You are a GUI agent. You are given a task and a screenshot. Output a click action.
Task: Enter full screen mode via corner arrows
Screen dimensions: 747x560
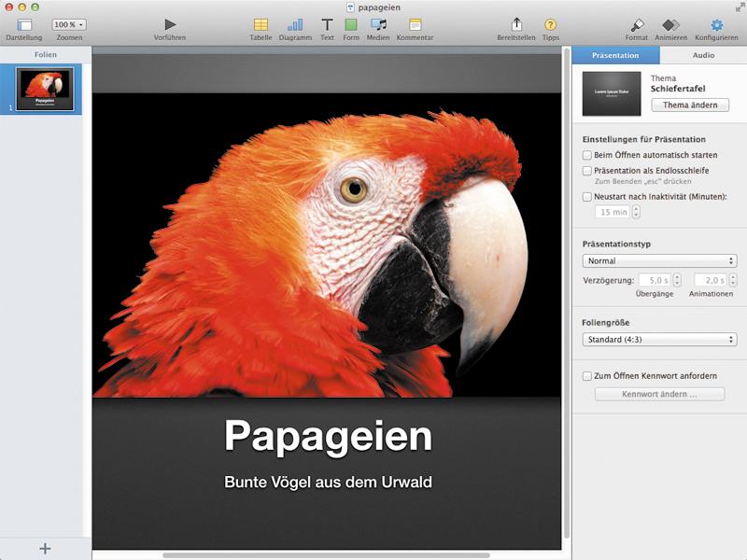(x=740, y=7)
